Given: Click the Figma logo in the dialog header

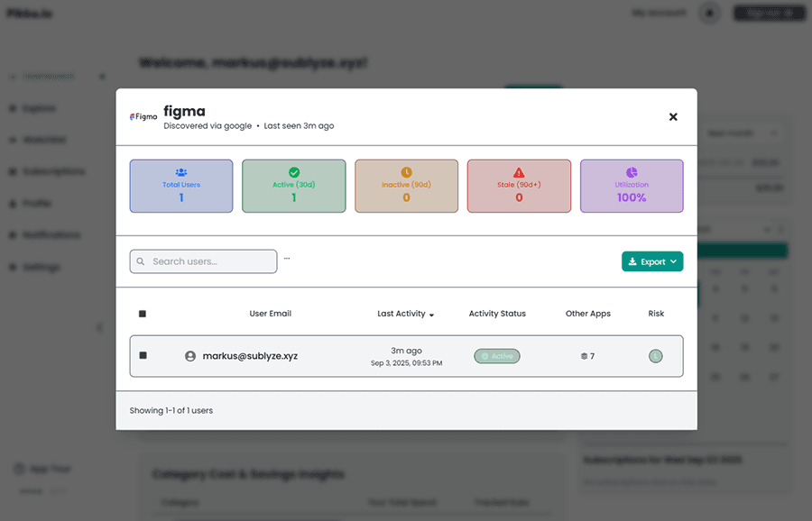Looking at the screenshot, I should click(143, 115).
